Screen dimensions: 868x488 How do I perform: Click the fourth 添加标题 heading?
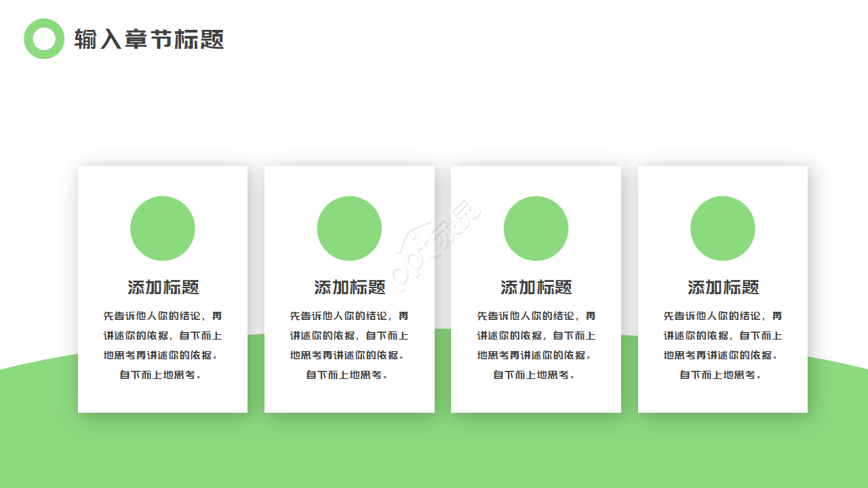click(x=722, y=286)
